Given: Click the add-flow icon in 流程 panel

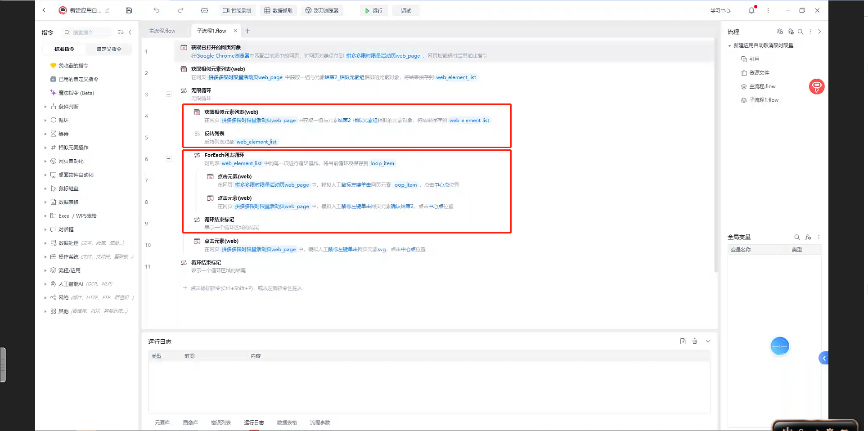Looking at the screenshot, I should point(780,31).
